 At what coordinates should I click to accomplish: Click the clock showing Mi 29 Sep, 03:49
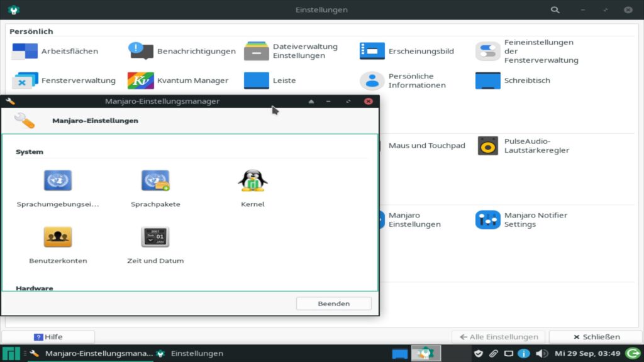click(587, 353)
